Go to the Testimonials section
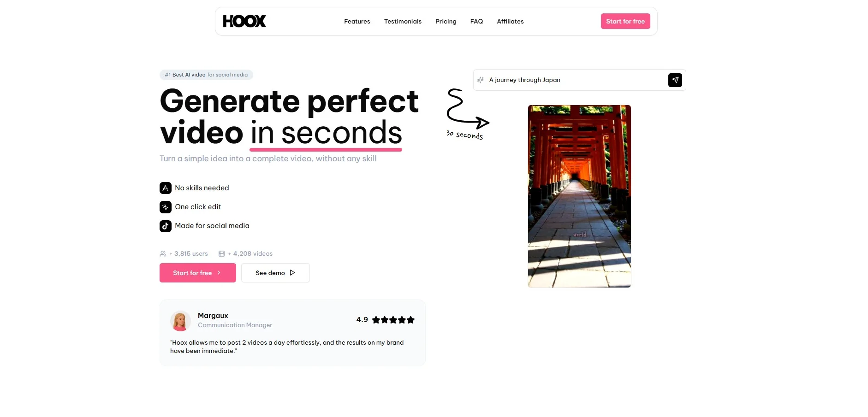 pos(403,22)
